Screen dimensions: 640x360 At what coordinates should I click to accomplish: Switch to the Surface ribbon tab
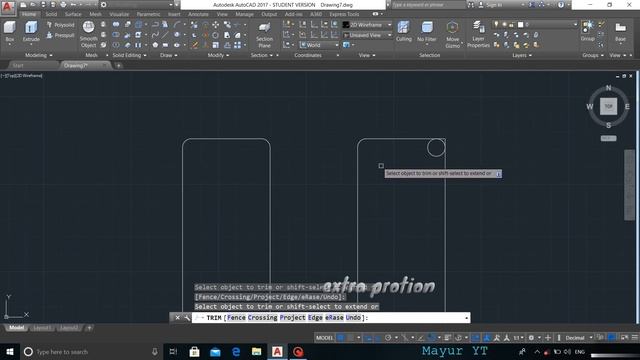pos(73,14)
